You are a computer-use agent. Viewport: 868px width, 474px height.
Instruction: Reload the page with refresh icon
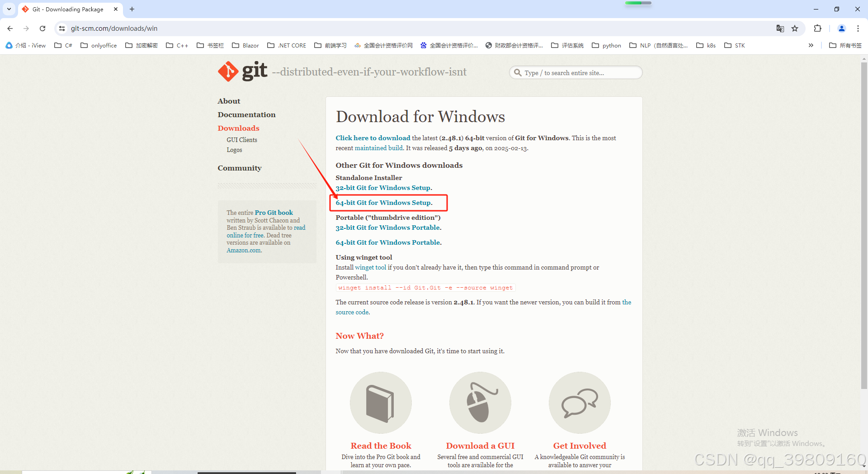coord(42,28)
